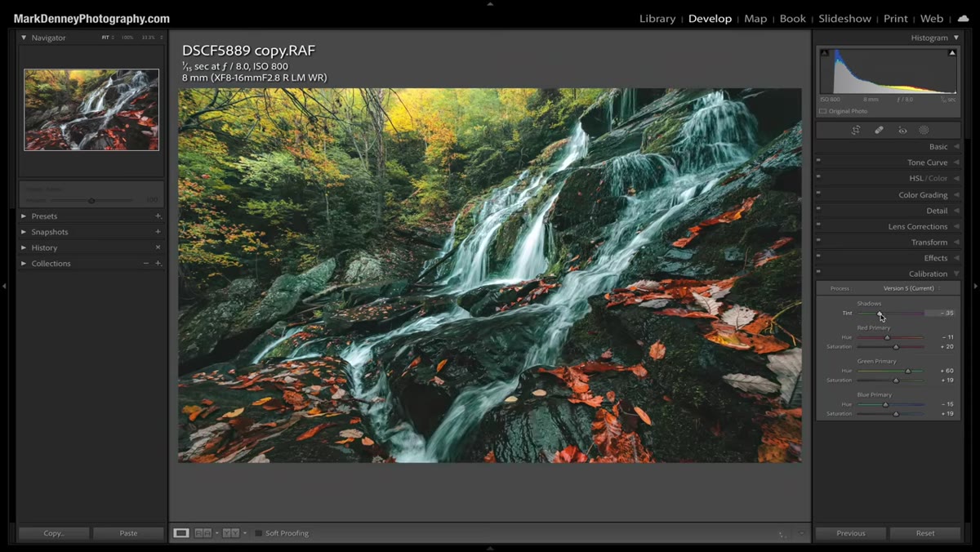
Task: Switch to Before/After (Y|Y) view
Action: (x=231, y=533)
